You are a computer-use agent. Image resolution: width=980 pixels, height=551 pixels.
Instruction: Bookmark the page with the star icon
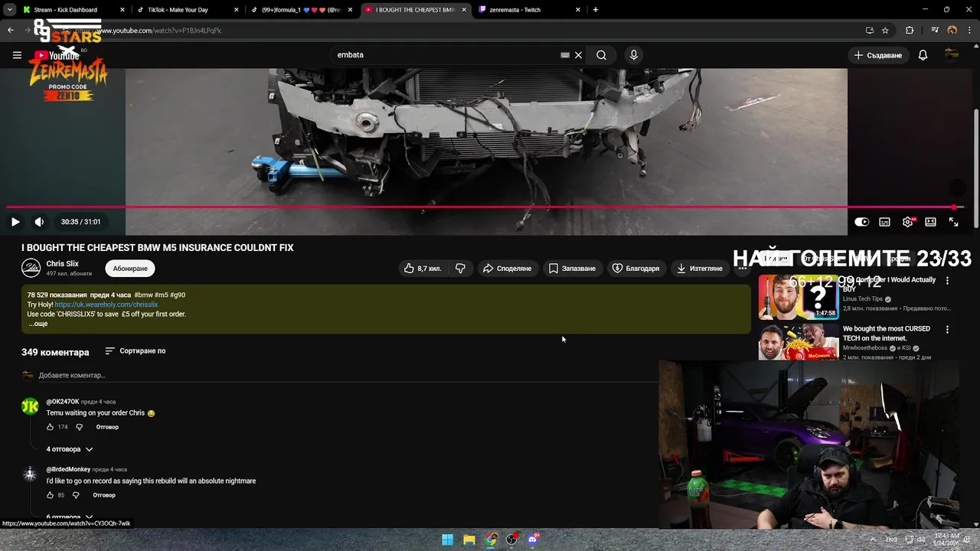coord(886,31)
